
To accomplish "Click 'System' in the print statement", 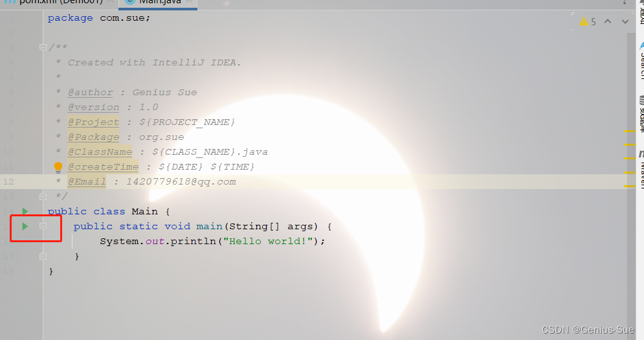I will pos(119,242).
